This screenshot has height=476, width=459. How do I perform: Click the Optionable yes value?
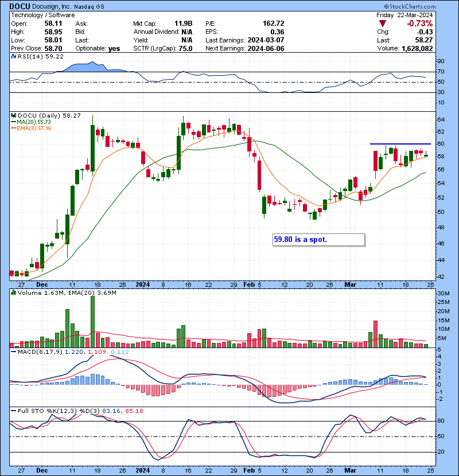click(114, 49)
